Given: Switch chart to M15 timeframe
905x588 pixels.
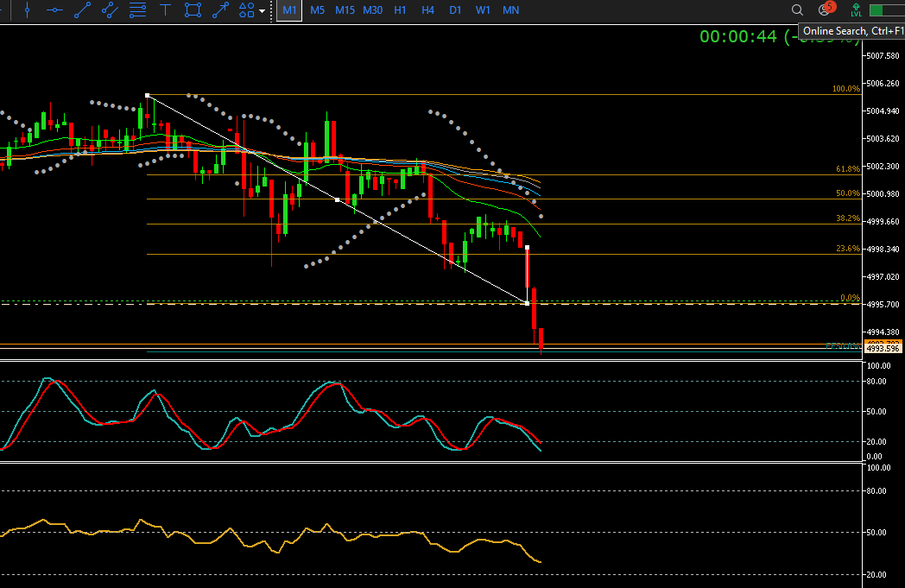Looking at the screenshot, I should click(345, 10).
